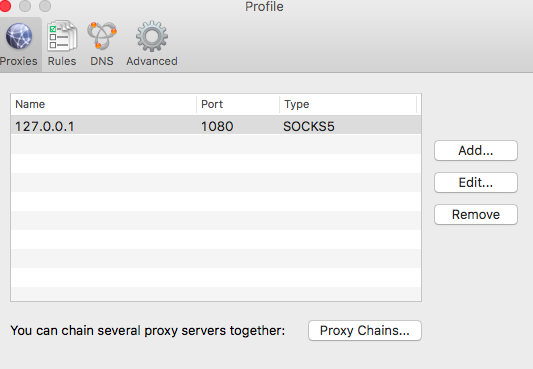533x369 pixels.
Task: Open Proxy Chains... dialog
Action: [x=365, y=330]
